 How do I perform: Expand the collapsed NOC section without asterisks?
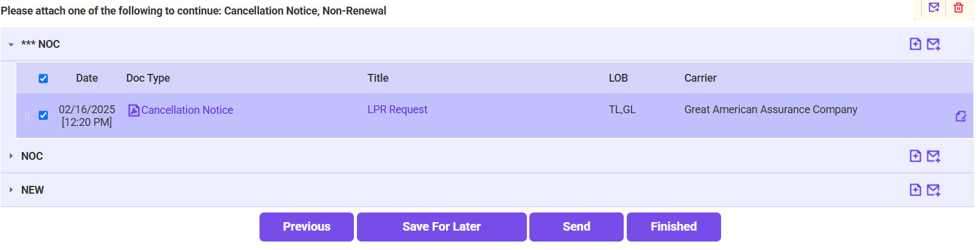pyautogui.click(x=11, y=156)
